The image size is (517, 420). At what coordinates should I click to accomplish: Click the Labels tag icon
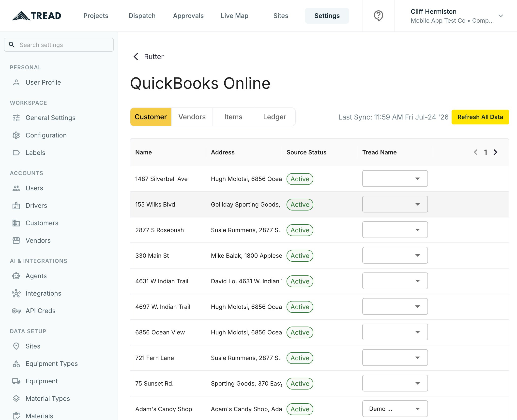(16, 153)
